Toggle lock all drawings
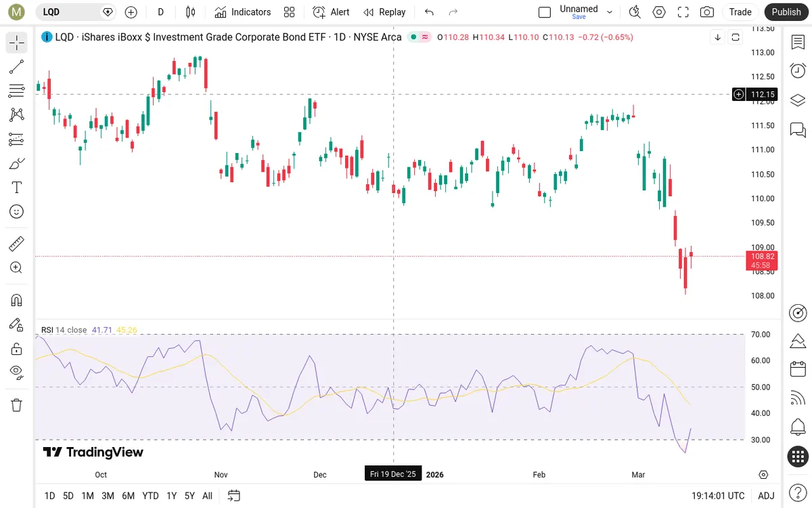 coord(17,349)
